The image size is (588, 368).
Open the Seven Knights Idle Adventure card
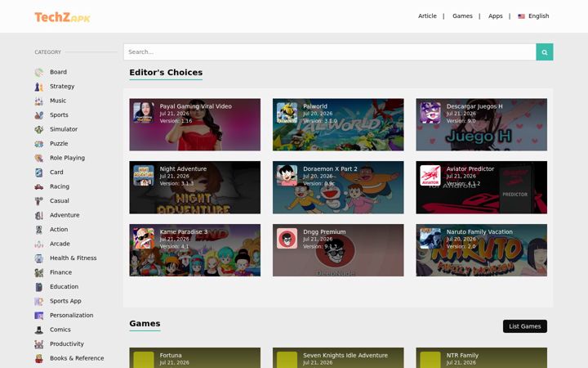click(x=338, y=358)
